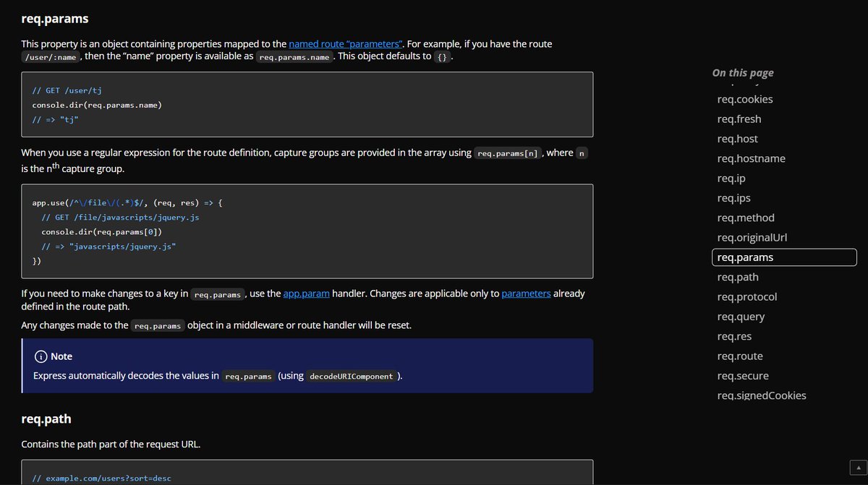Image resolution: width=868 pixels, height=485 pixels.
Task: Go to req.method in page index
Action: [x=746, y=218]
